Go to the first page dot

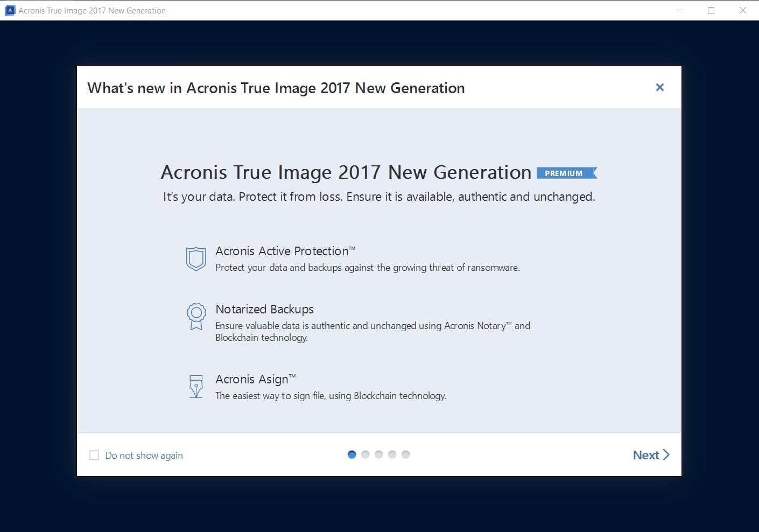[352, 454]
